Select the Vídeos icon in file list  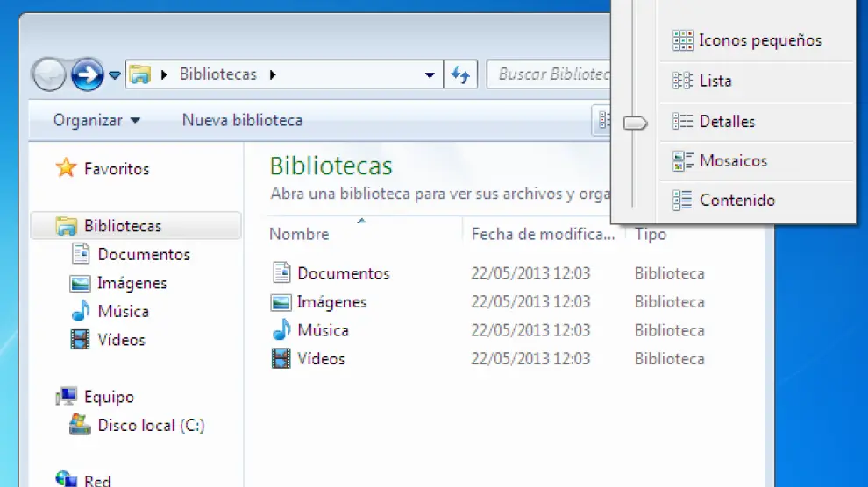[281, 358]
